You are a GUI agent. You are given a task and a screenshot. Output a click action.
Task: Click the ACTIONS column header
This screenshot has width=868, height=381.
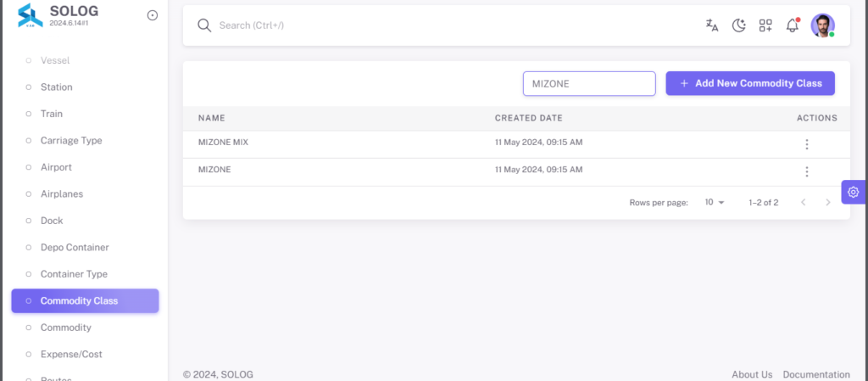817,118
